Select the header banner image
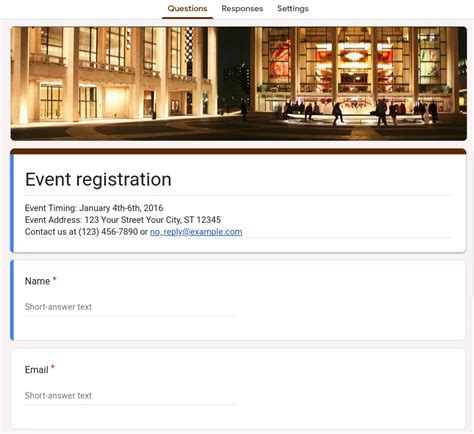This screenshot has width=474, height=434. click(239, 84)
